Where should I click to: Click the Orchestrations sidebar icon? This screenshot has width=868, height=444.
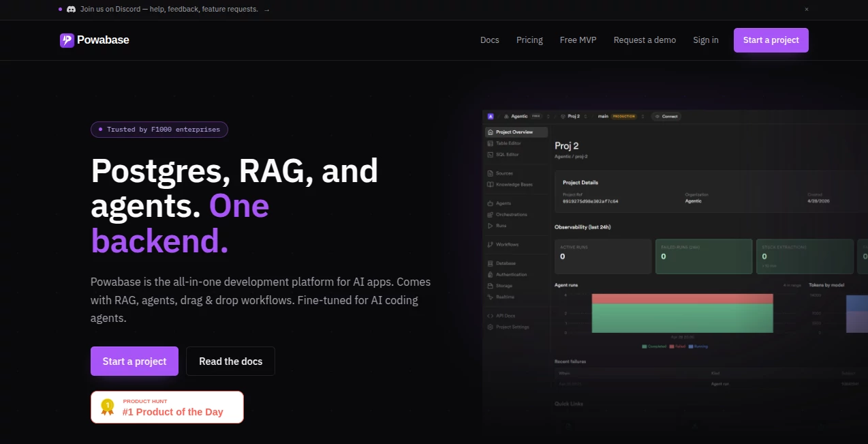click(x=491, y=215)
